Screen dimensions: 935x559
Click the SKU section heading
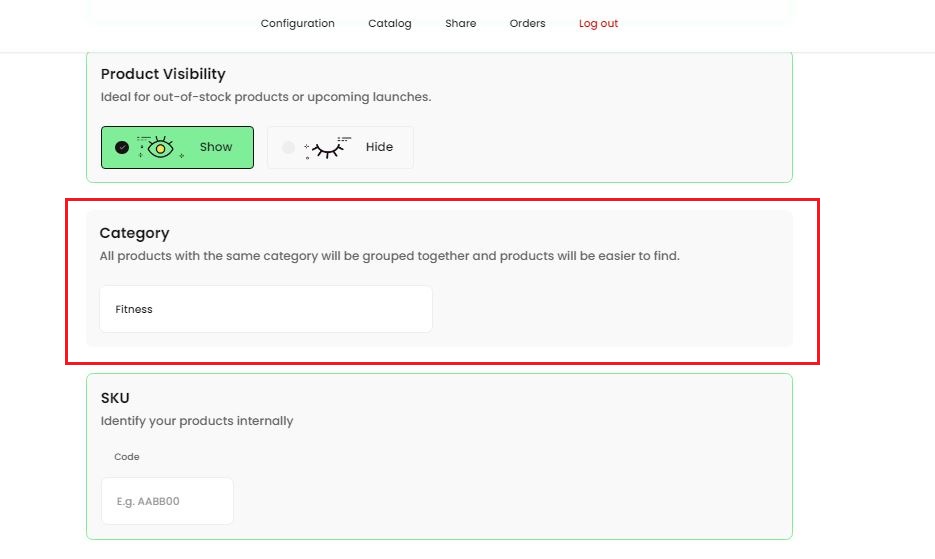pyautogui.click(x=115, y=398)
